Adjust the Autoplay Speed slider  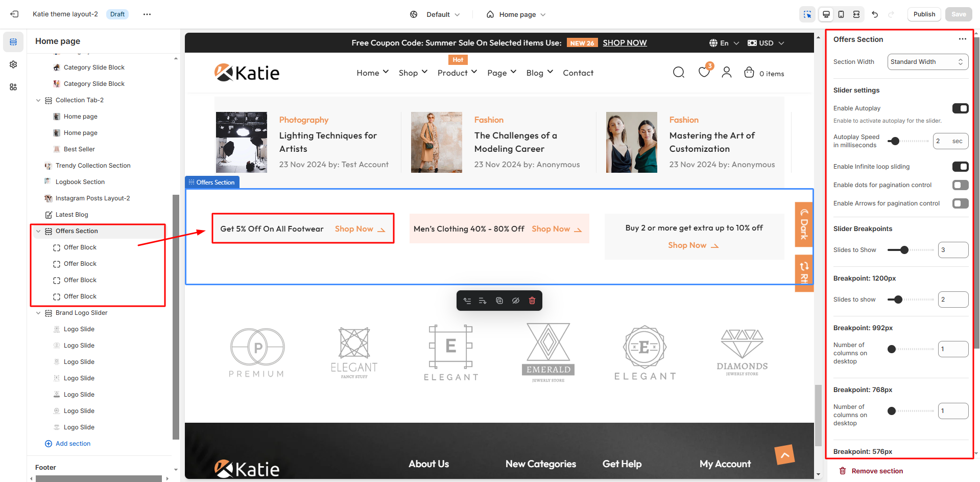895,141
